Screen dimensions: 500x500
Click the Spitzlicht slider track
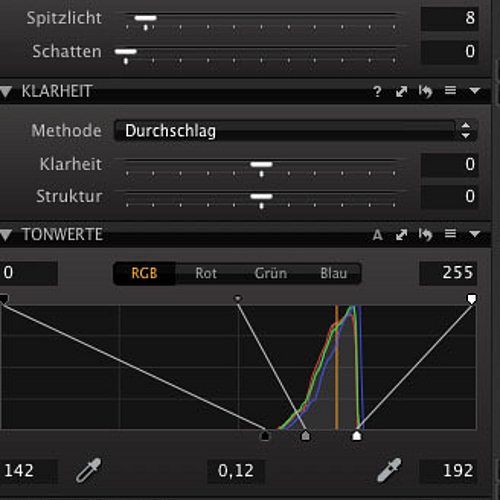(x=262, y=17)
